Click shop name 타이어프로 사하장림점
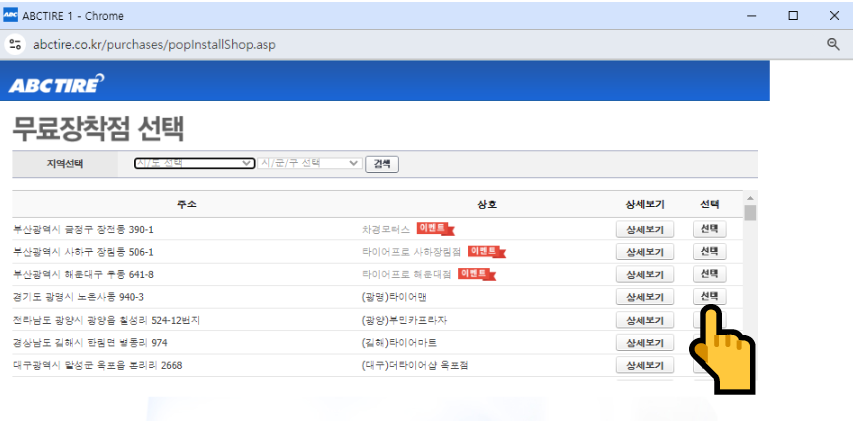Image resolution: width=853 pixels, height=422 pixels. click(411, 252)
